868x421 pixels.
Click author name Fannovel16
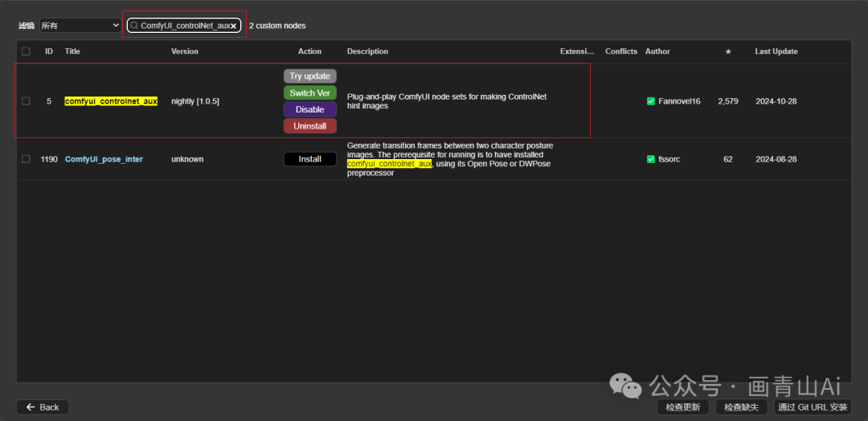coord(679,101)
